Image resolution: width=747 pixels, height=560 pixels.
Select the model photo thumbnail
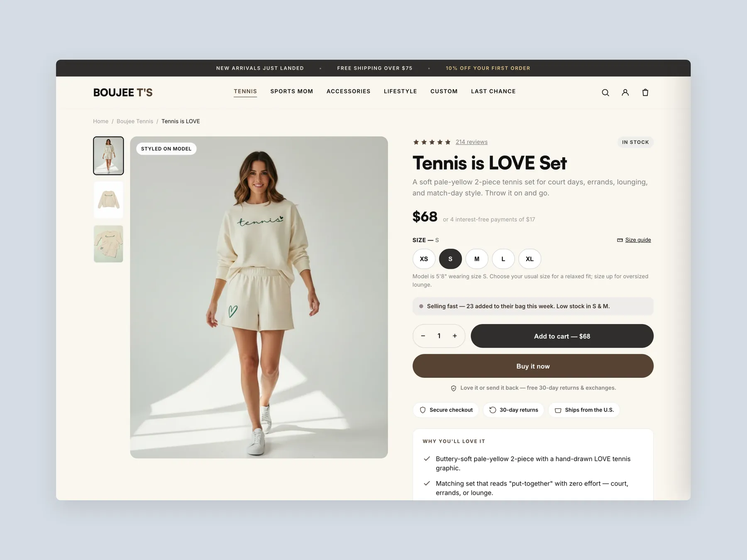[x=108, y=156]
